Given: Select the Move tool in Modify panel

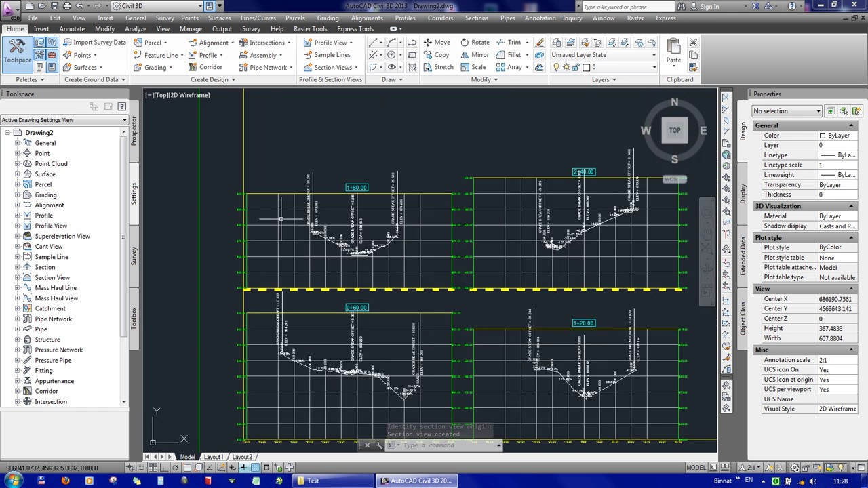Looking at the screenshot, I should tap(436, 42).
